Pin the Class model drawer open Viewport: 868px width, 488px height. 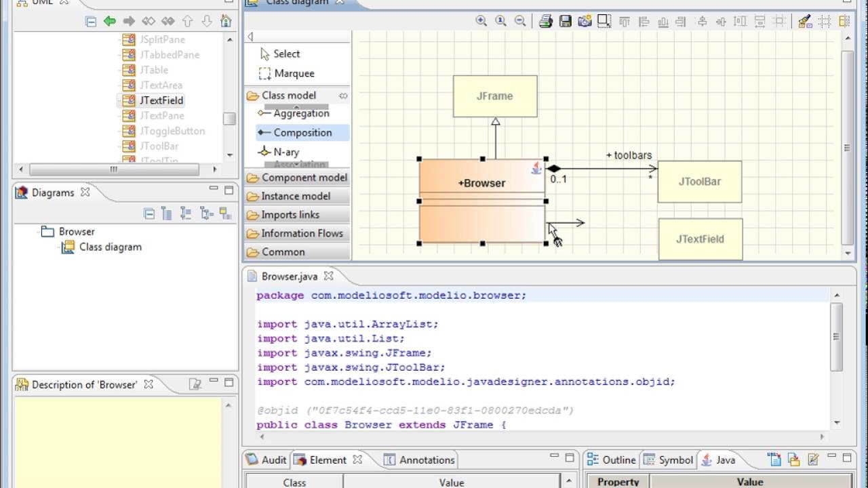(x=343, y=96)
